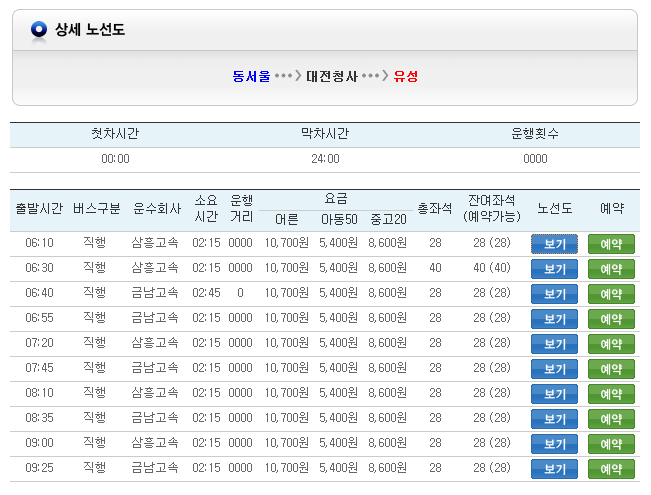Click 예약 in the 08:35 row
The height and width of the screenshot is (495, 651).
click(x=611, y=419)
